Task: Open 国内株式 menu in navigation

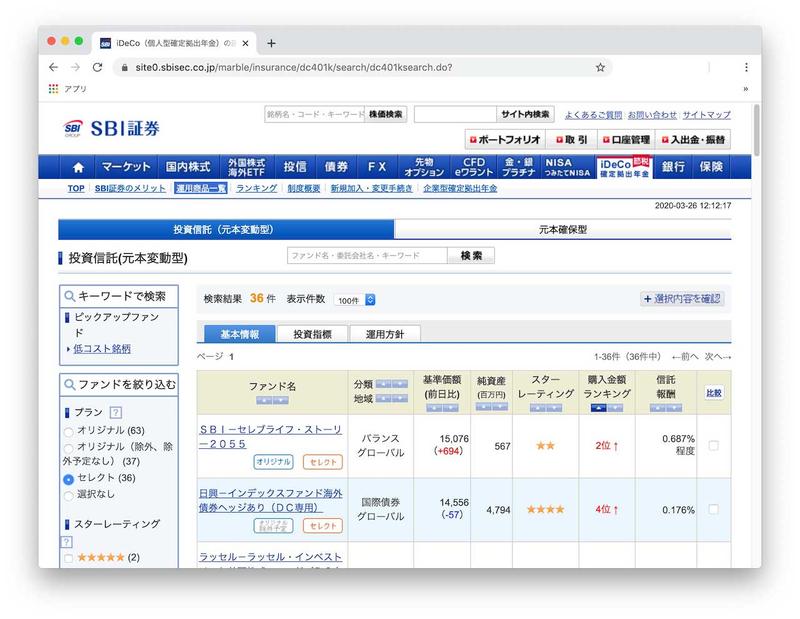Action: 188,167
